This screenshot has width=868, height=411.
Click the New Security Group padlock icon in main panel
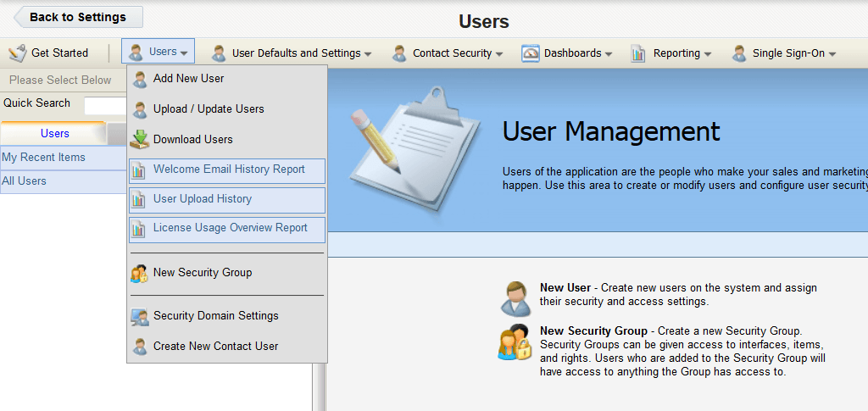pos(515,342)
